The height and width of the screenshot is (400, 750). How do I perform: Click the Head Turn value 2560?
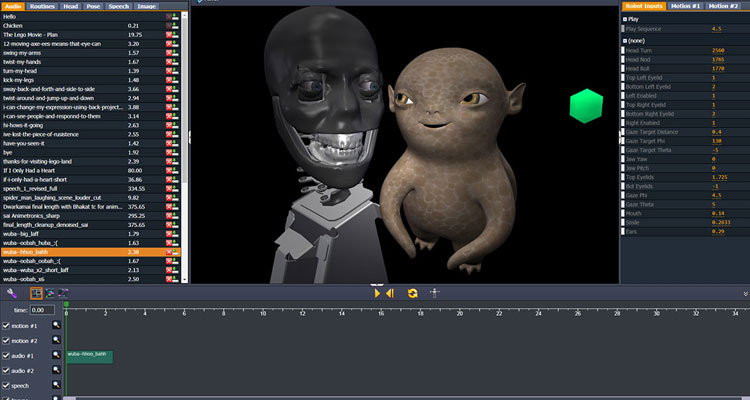(718, 48)
